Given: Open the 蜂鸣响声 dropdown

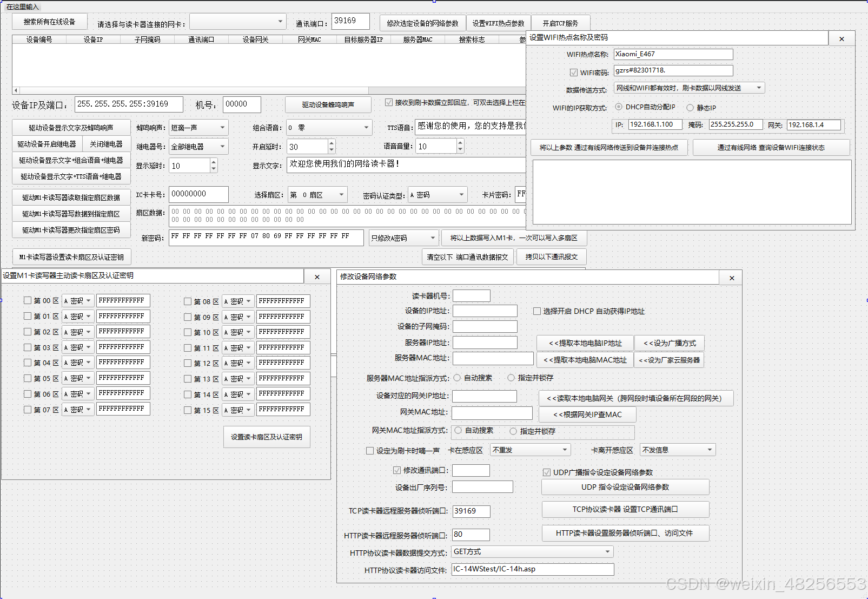Looking at the screenshot, I should tap(198, 128).
